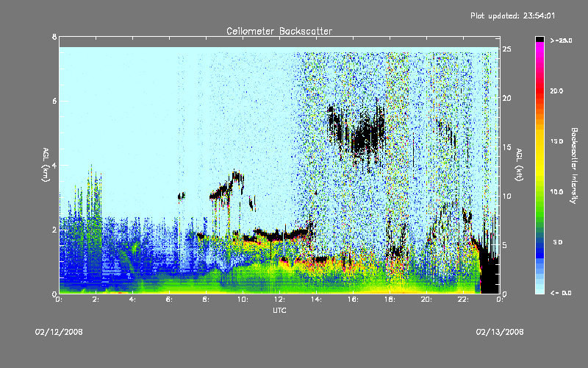Image resolution: width=588 pixels, height=368 pixels.
Task: Click the 15.0 colorbar label
Action: [x=556, y=141]
